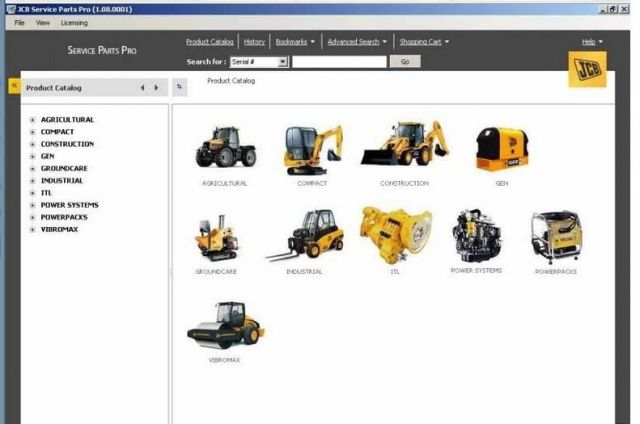
Task: Open the Industrial forklift thumbnail
Action: click(x=305, y=235)
